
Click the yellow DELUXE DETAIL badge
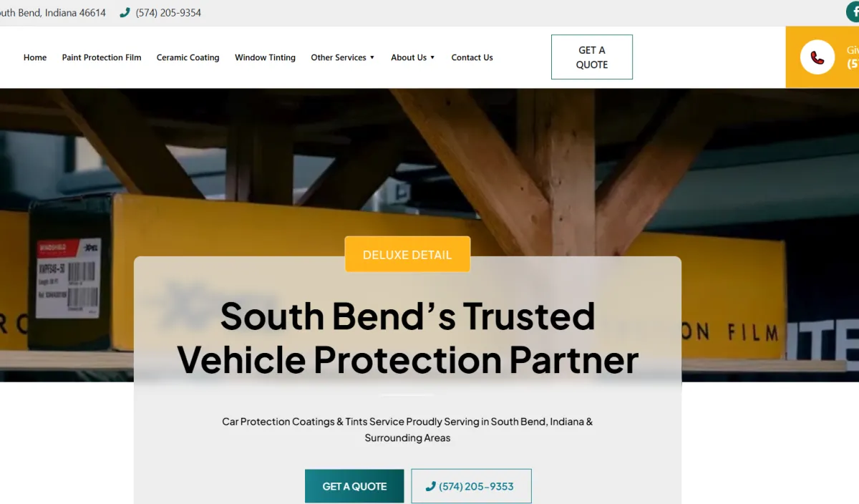pos(407,254)
